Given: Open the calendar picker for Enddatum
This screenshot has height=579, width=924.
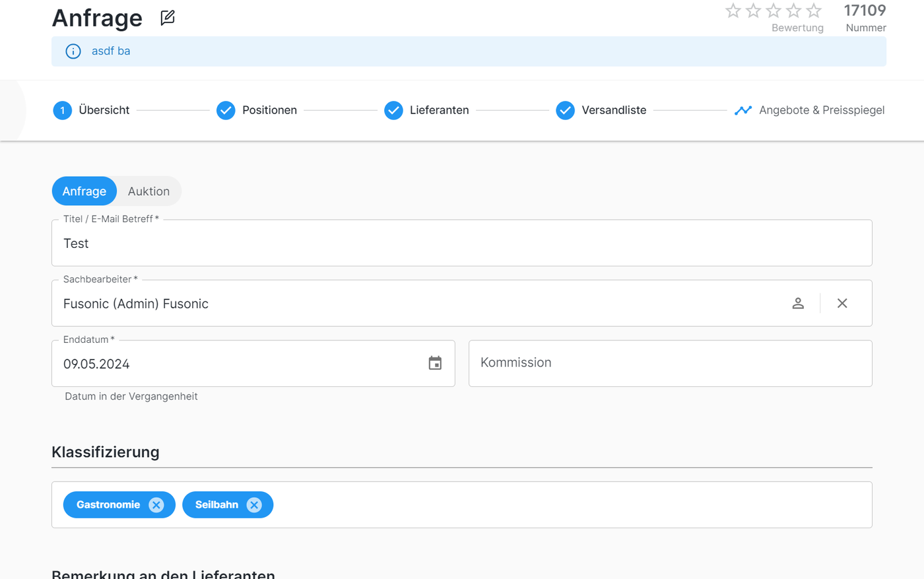Looking at the screenshot, I should [435, 363].
